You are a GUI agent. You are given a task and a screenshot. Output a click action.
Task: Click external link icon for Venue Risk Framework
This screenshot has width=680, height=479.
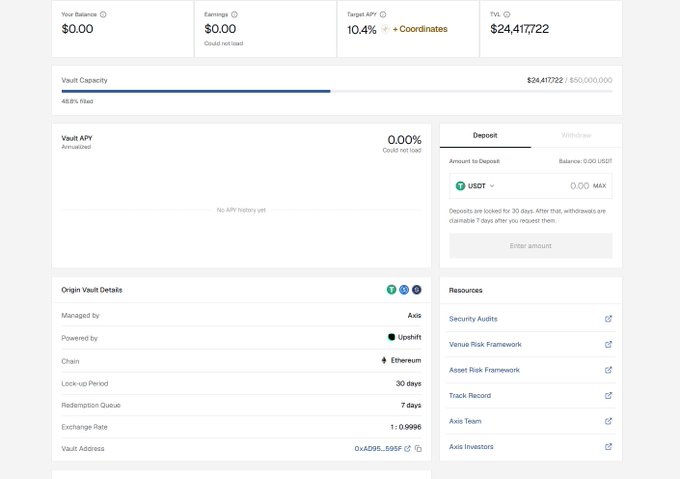(x=608, y=344)
